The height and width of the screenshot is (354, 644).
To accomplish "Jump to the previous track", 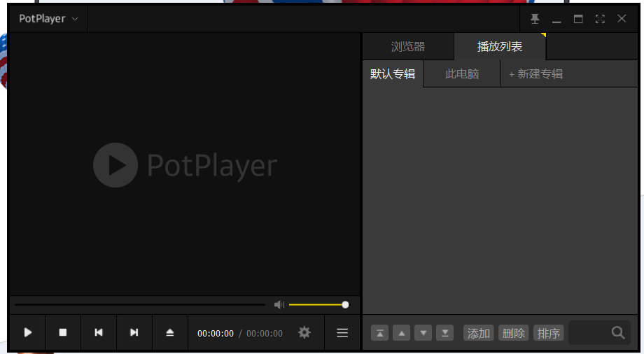I will (x=99, y=332).
